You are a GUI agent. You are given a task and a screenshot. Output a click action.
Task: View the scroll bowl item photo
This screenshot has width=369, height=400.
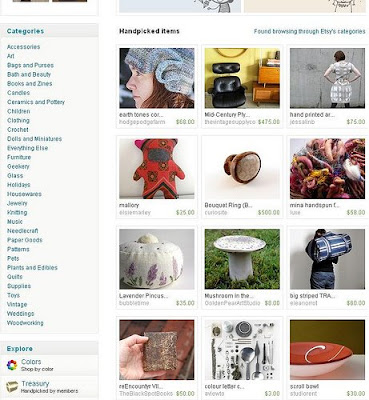[x=327, y=350]
